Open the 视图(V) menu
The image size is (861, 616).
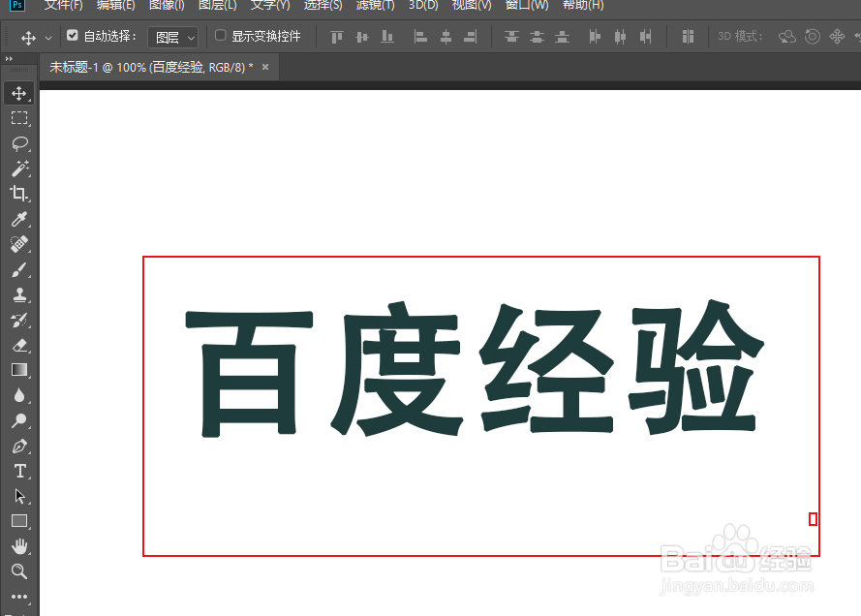pyautogui.click(x=472, y=5)
